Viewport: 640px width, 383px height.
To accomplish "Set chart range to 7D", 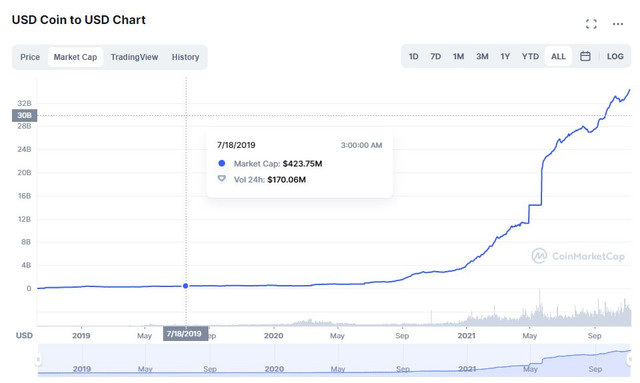I will point(436,56).
